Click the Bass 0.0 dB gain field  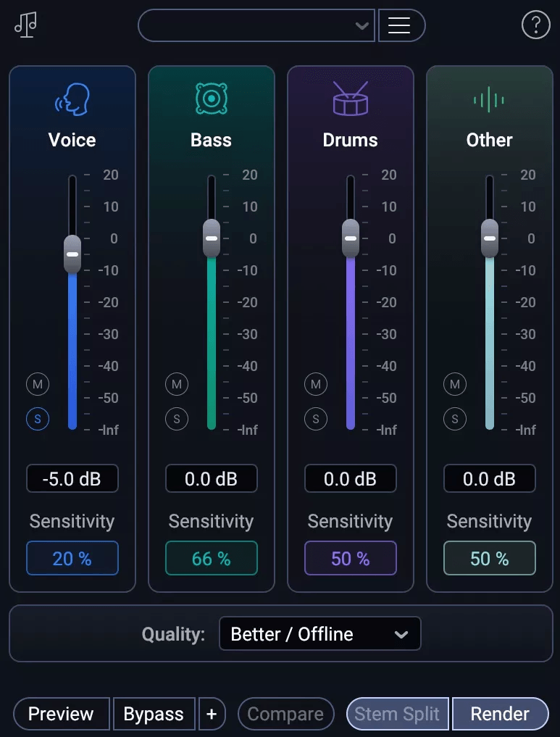point(212,478)
